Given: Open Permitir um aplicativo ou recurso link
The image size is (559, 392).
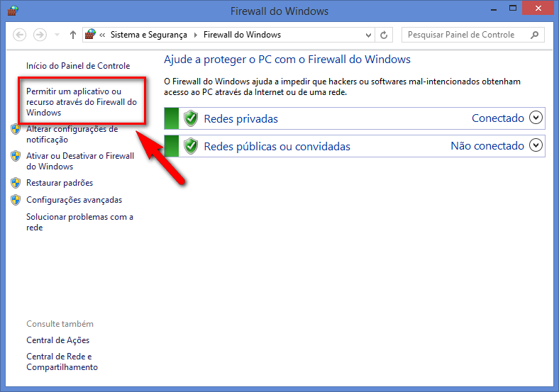Looking at the screenshot, I should (82, 102).
